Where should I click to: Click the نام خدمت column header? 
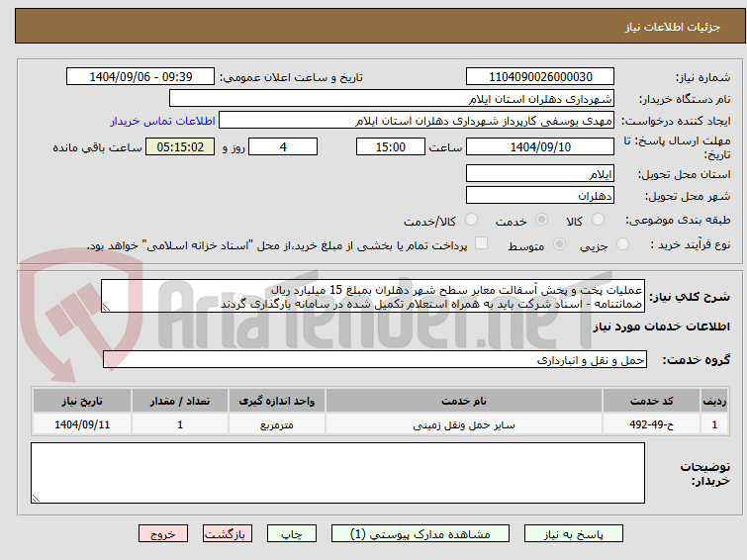click(464, 401)
